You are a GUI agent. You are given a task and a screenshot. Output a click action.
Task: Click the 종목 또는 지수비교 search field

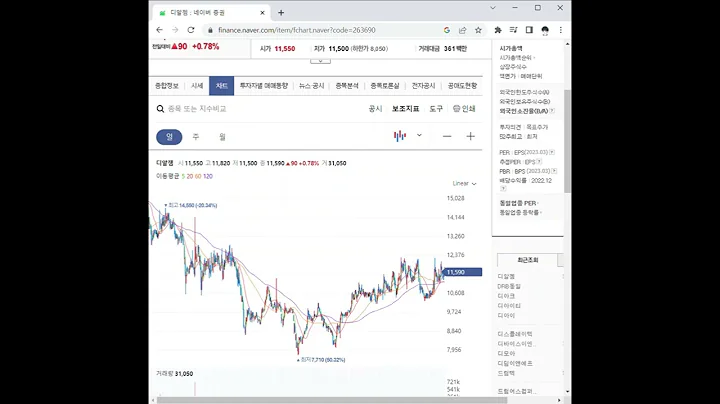click(x=197, y=109)
